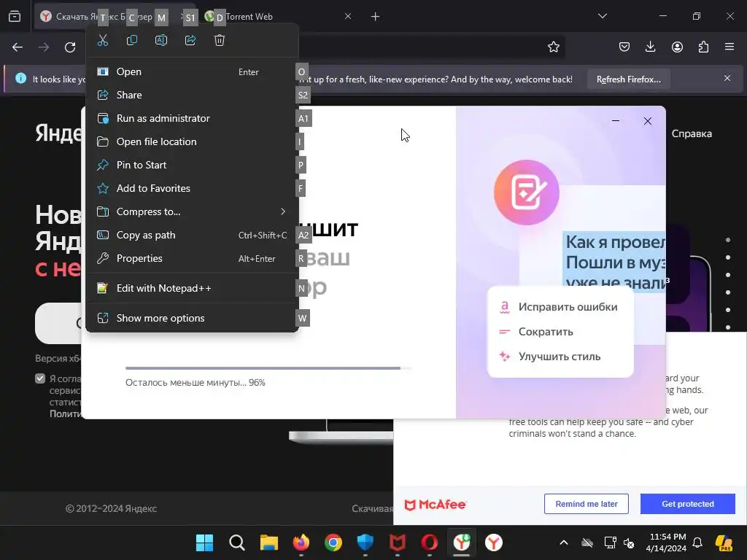Select Run as administrator
The image size is (747, 560).
pos(192,119)
